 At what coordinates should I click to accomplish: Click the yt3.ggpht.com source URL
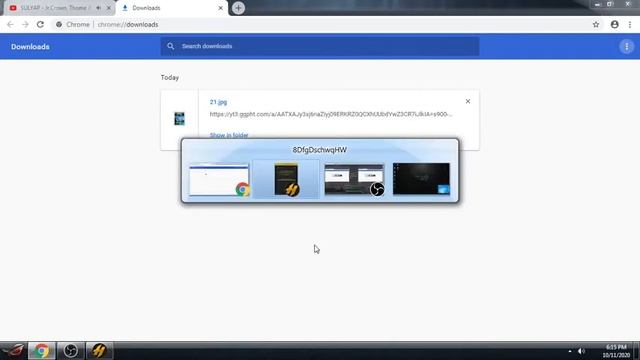pyautogui.click(x=331, y=114)
